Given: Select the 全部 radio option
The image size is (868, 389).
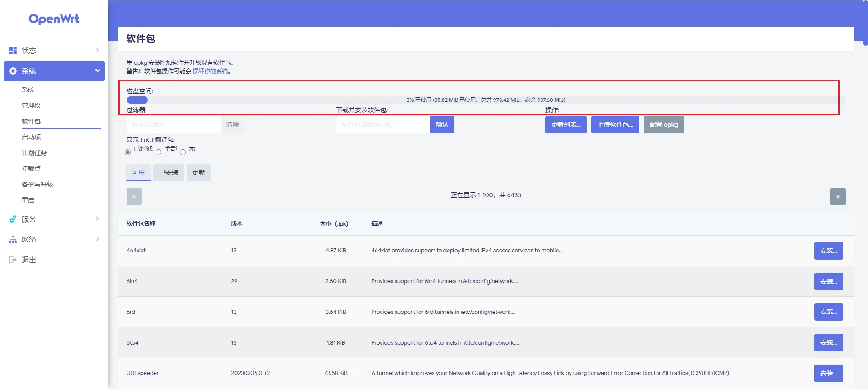Looking at the screenshot, I should [159, 152].
